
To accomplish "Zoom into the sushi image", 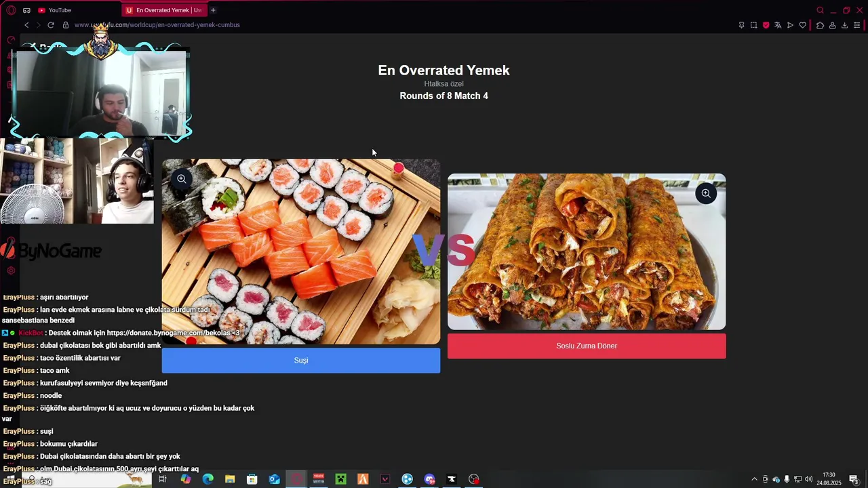I will [182, 179].
